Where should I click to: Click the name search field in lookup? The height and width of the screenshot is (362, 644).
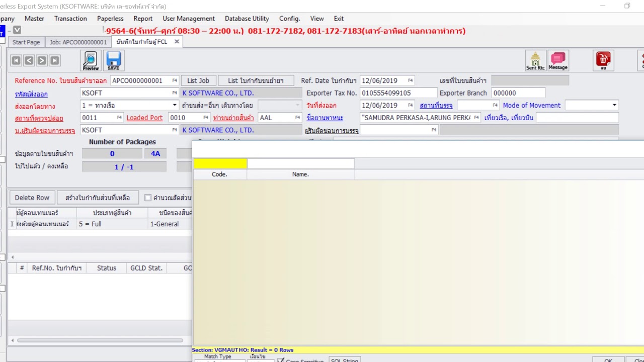click(301, 163)
